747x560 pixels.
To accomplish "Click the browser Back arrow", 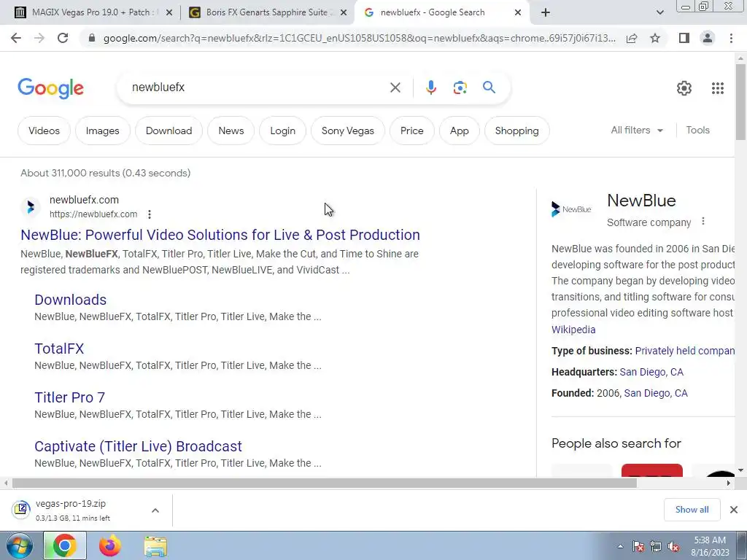I will (16, 38).
